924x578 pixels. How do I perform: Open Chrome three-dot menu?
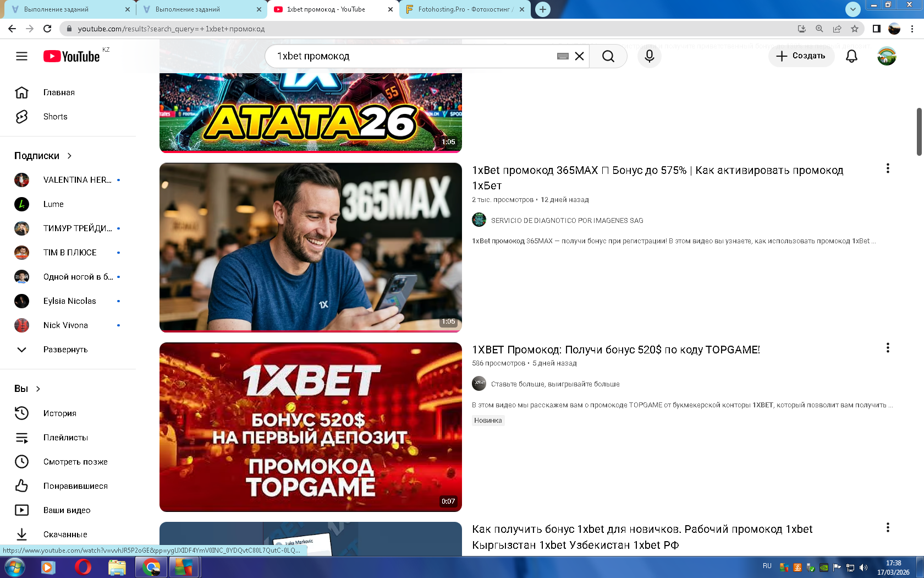[912, 29]
